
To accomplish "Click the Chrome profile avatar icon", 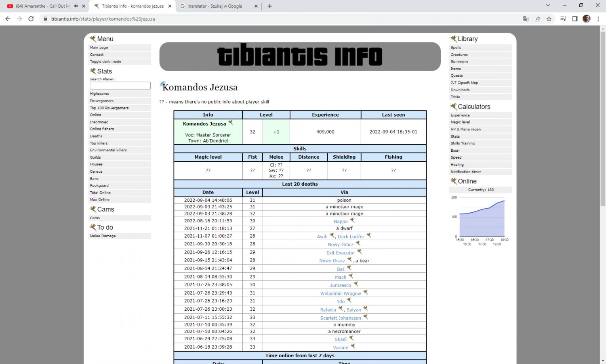I will [587, 19].
